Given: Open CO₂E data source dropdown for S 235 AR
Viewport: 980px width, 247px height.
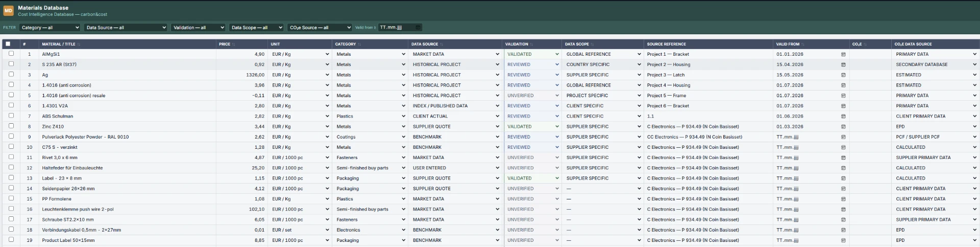Looking at the screenshot, I should pos(936,64).
